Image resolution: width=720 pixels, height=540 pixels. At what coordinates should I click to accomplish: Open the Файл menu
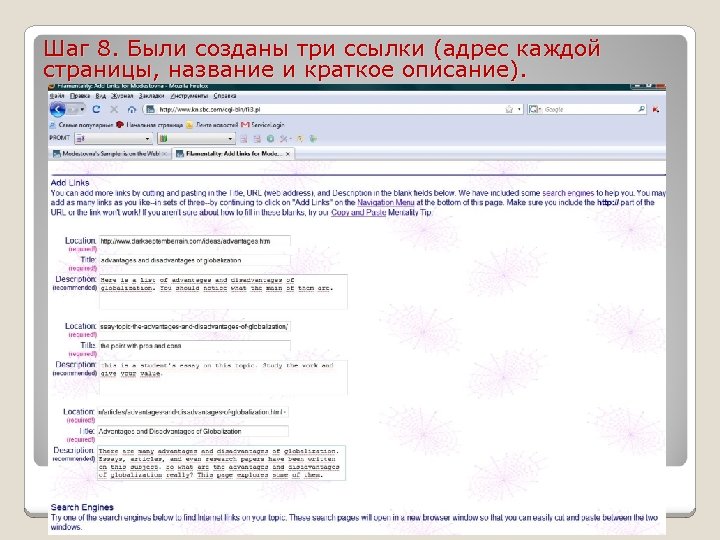pos(57,96)
